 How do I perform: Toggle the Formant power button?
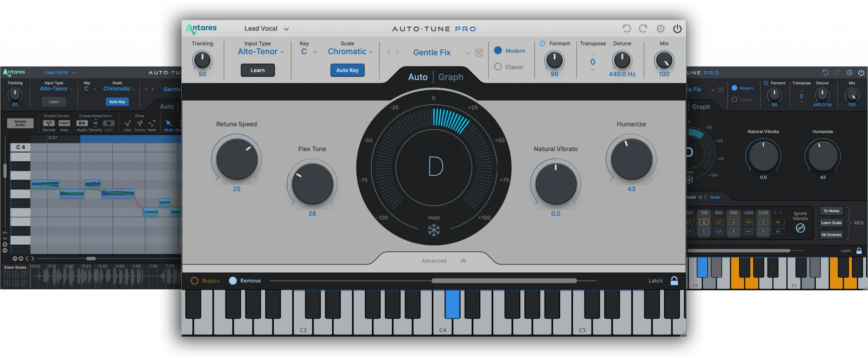point(542,43)
